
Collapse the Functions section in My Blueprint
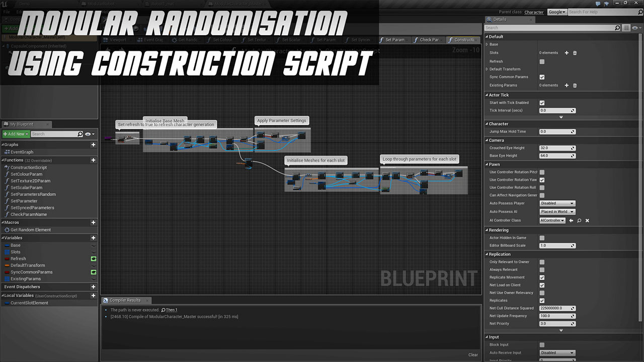point(3,160)
